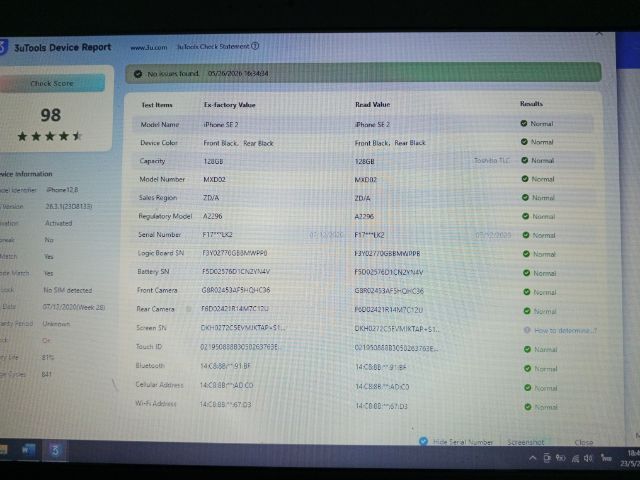The image size is (640, 480).
Task: Click the green check in Sales Region row
Action: point(525,198)
